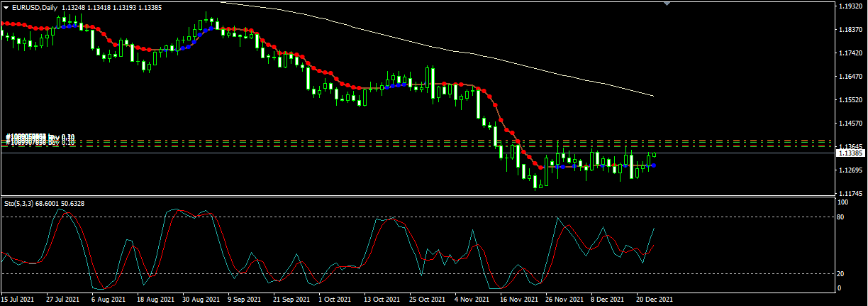The width and height of the screenshot is (868, 306).
Task: Click the green dashed order line at right
Action: (x=745, y=141)
